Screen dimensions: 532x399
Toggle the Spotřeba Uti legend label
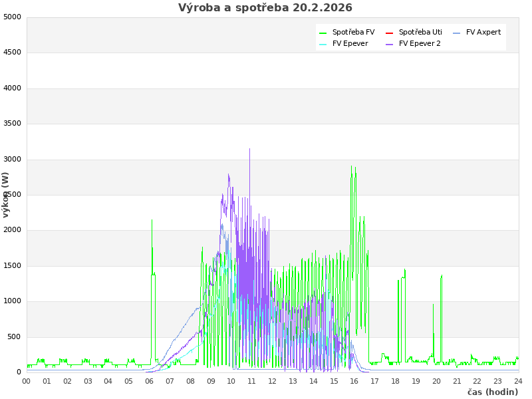pos(420,32)
